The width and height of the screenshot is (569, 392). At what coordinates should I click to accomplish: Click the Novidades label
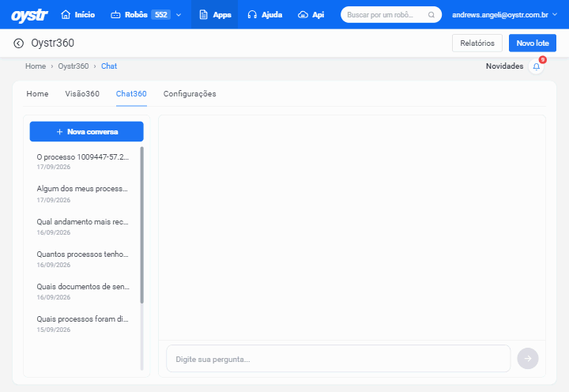pos(504,66)
